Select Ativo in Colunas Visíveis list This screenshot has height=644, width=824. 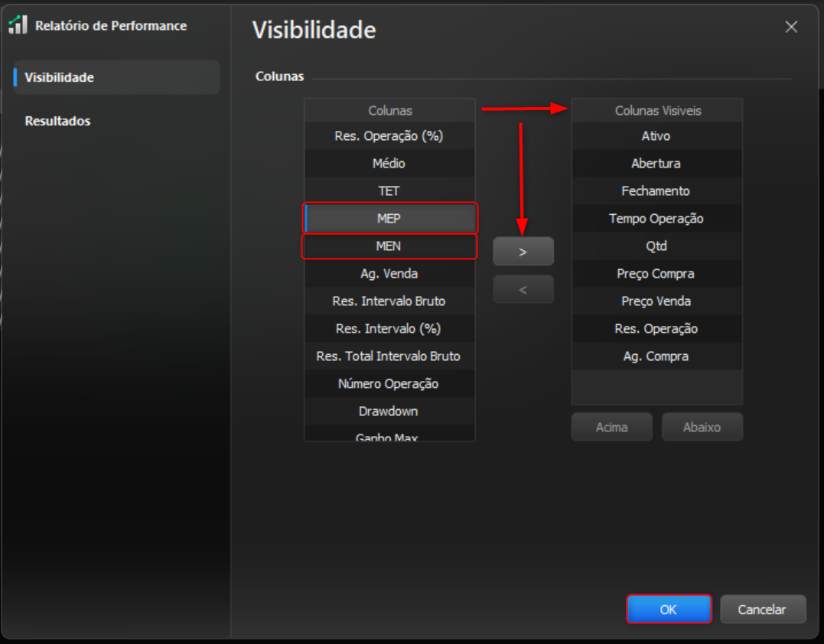[x=657, y=136]
